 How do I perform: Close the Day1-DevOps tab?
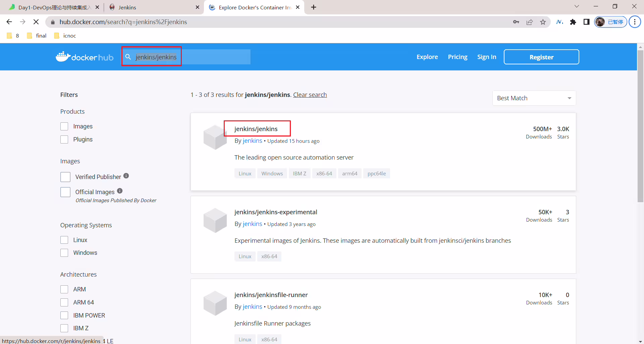97,7
